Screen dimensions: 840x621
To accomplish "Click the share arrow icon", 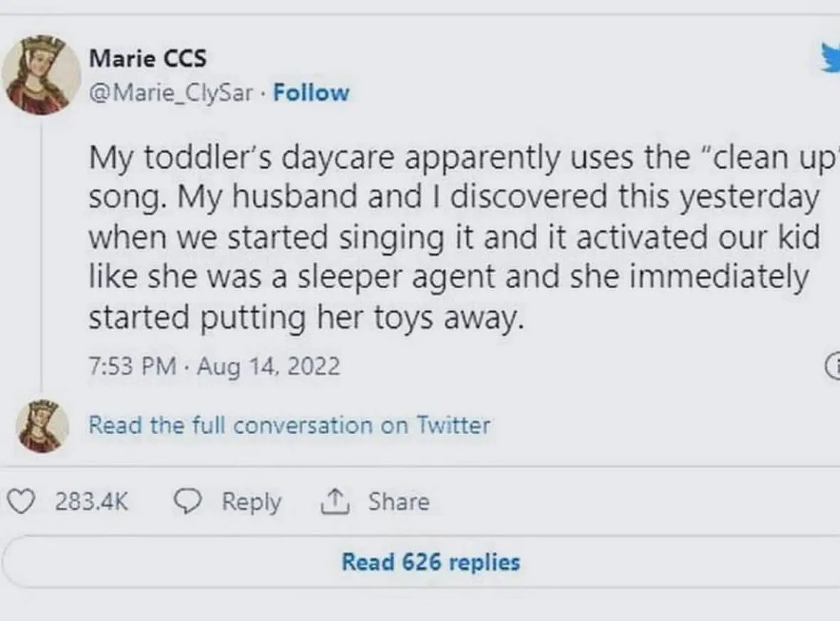I will [x=333, y=502].
